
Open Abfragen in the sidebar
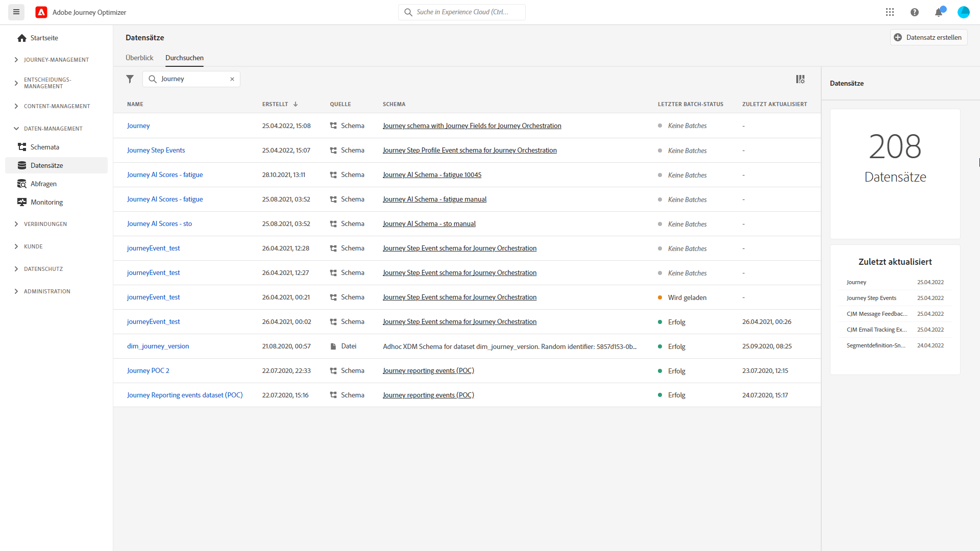coord(43,184)
